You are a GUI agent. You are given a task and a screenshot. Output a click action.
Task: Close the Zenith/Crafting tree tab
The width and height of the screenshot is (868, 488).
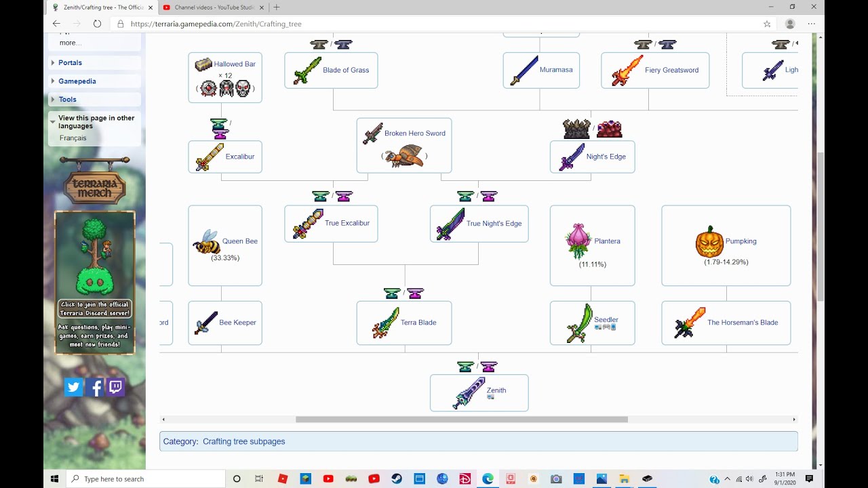151,7
